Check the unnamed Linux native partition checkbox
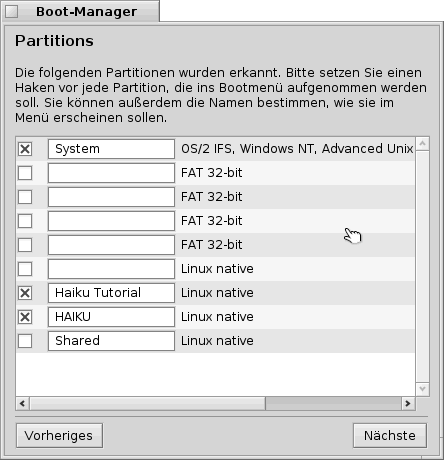 [x=25, y=269]
